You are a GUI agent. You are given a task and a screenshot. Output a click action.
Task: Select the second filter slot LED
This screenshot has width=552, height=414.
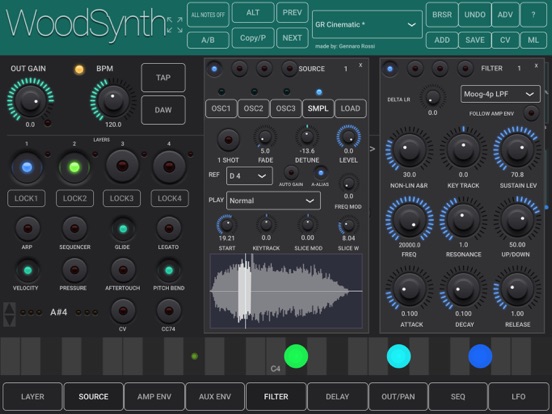(x=415, y=69)
